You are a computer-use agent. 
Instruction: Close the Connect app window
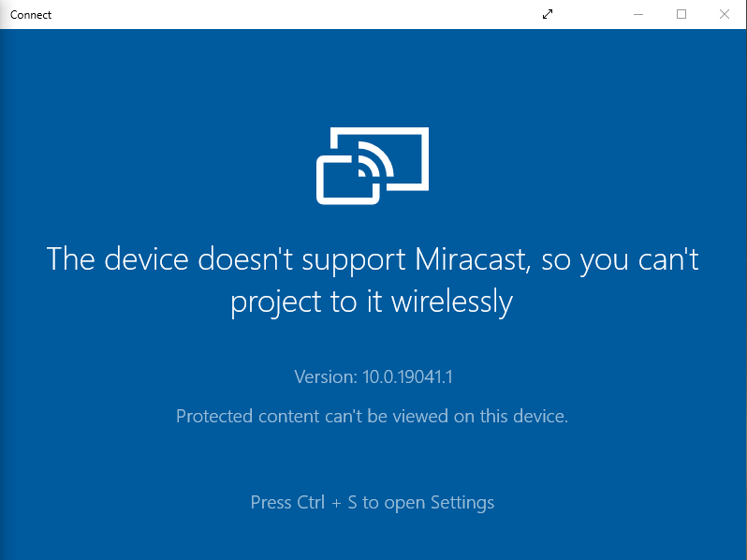(725, 14)
